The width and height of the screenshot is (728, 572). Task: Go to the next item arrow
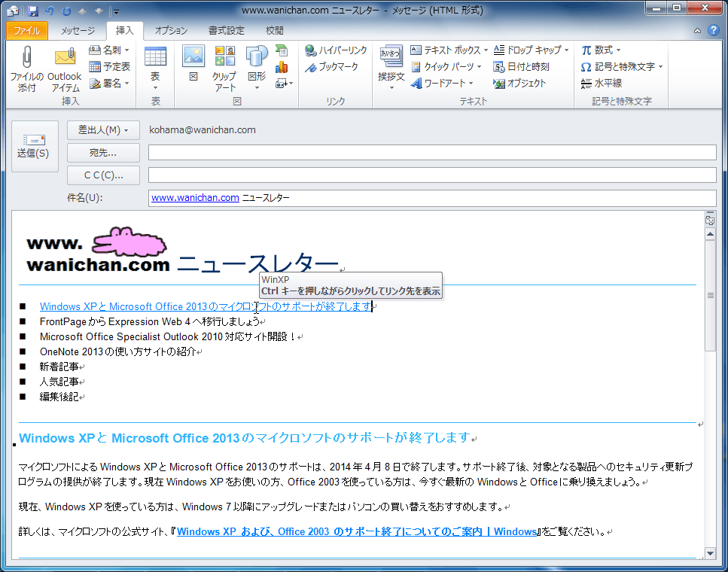tap(99, 11)
